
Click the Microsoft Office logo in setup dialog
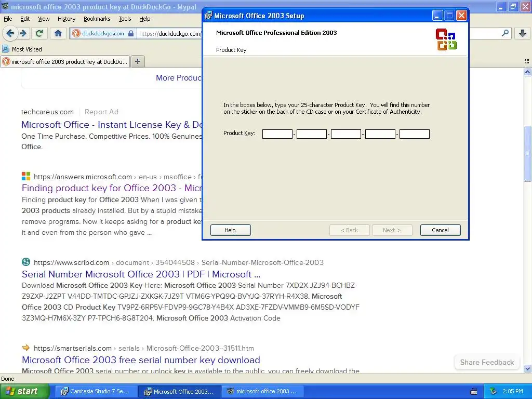pyautogui.click(x=446, y=39)
